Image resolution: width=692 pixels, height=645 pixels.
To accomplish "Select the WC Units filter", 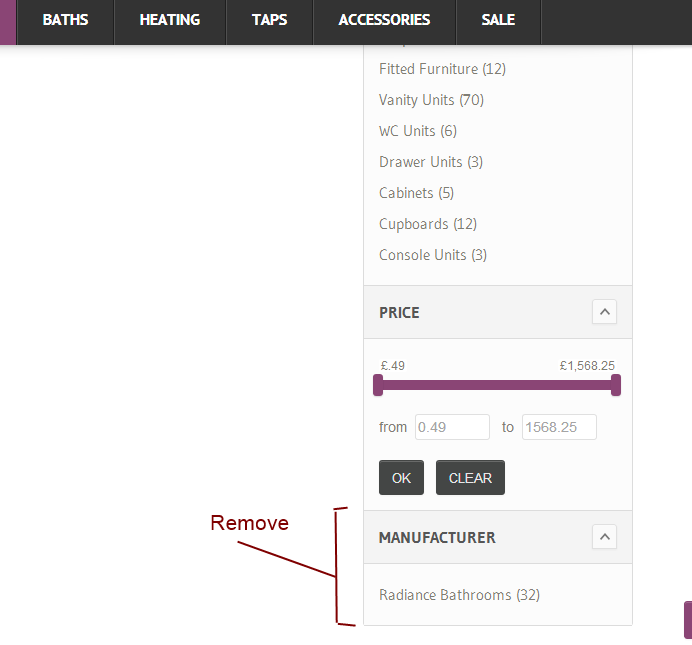I will coord(407,131).
